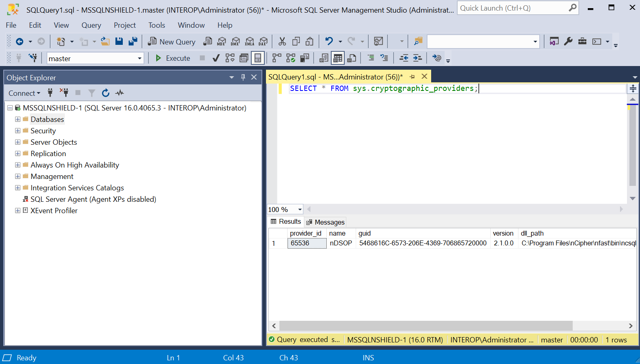Switch to the Messages tab
This screenshot has height=364, width=640.
click(326, 222)
